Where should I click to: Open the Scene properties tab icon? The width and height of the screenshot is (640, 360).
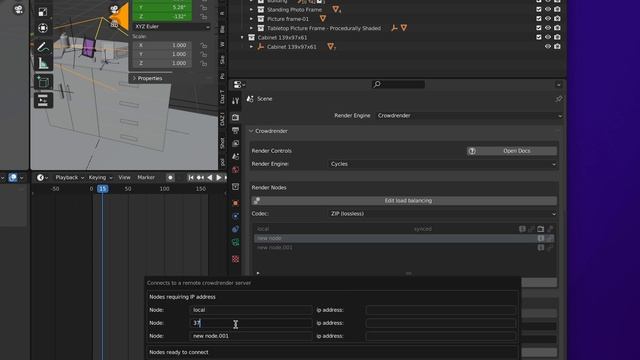(x=236, y=156)
